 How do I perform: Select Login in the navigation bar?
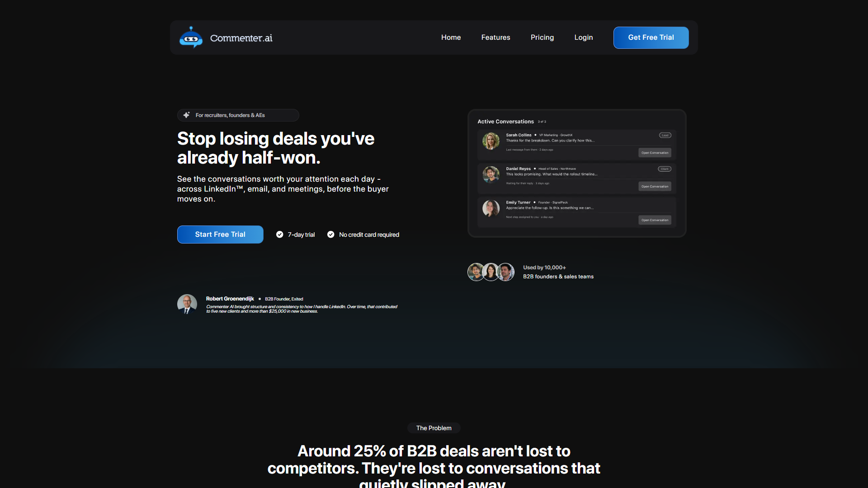[583, 38]
